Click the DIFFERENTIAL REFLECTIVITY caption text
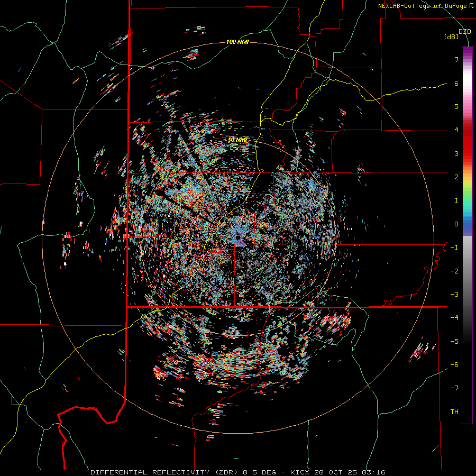476x476 pixels. (x=150, y=472)
